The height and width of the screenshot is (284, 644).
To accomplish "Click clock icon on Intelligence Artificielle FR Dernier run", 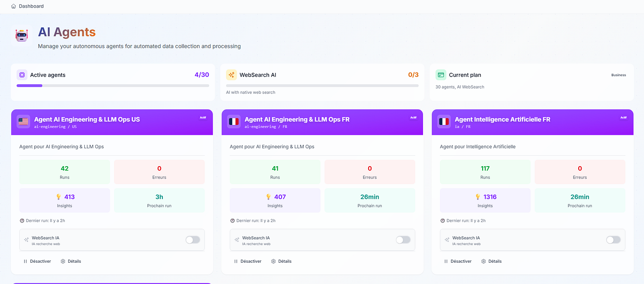I will coord(442,221).
